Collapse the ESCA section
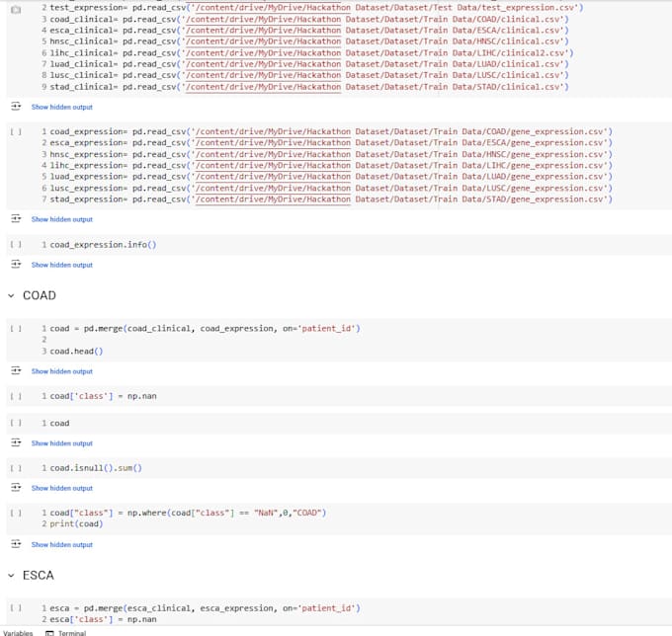Screen dimensions: 672x636 (11, 574)
